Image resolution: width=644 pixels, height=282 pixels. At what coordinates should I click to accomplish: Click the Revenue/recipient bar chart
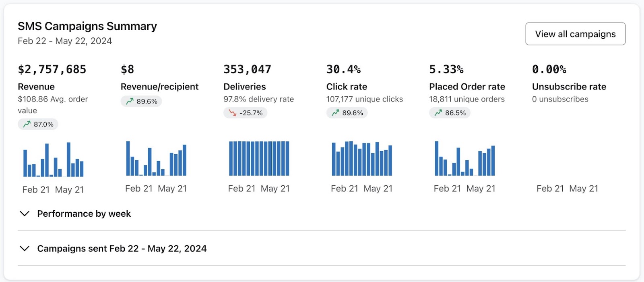(156, 158)
